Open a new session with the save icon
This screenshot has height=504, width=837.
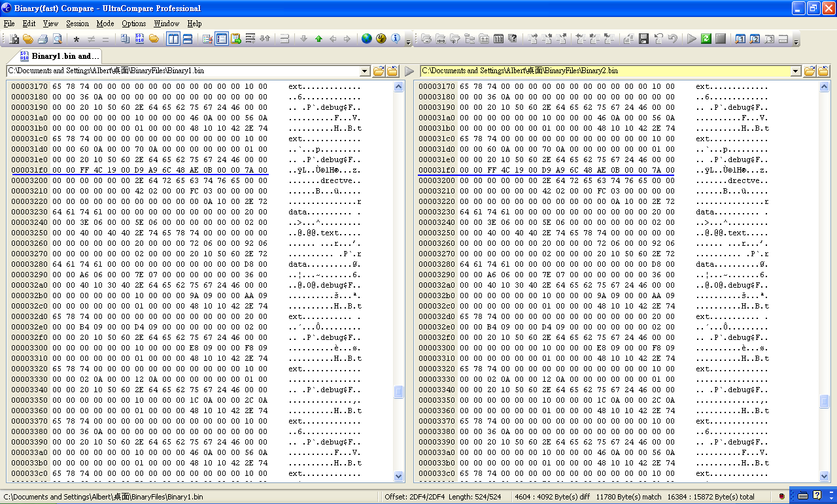tap(14, 39)
